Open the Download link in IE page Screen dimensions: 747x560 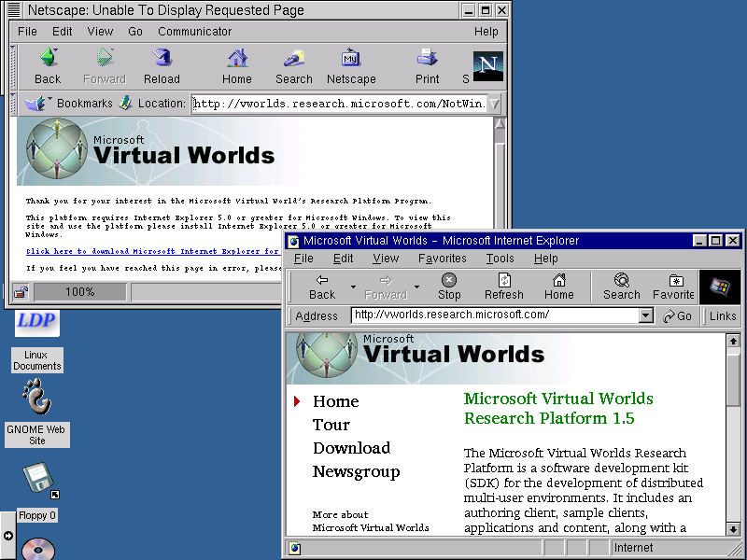tap(352, 448)
